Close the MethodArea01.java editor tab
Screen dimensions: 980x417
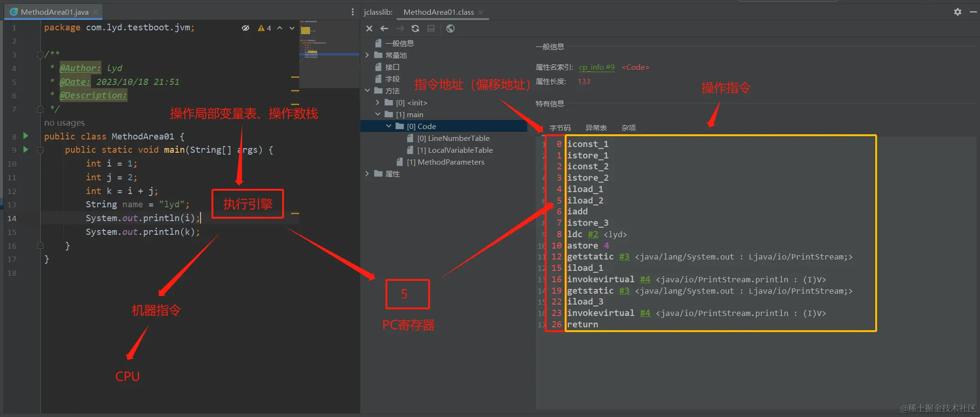point(95,12)
